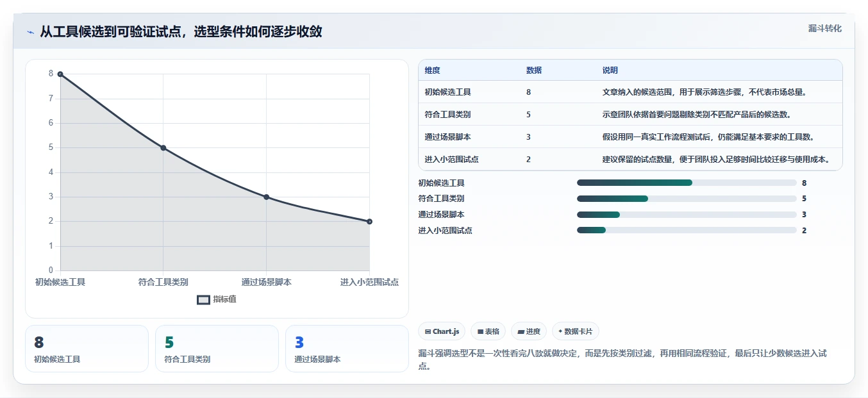Click the 进入小范围试点 progress bar

click(x=687, y=230)
